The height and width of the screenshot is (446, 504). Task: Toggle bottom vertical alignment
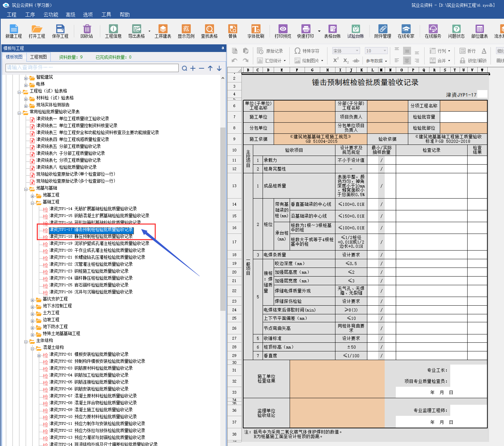(417, 52)
